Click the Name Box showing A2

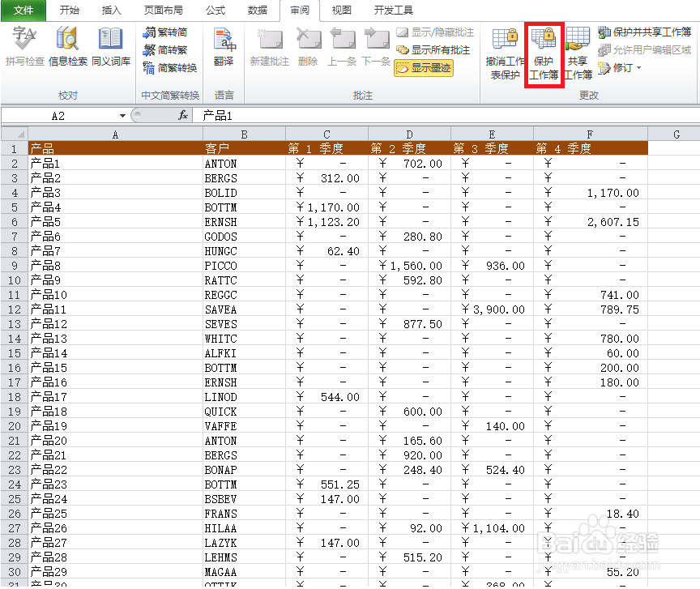(x=59, y=116)
